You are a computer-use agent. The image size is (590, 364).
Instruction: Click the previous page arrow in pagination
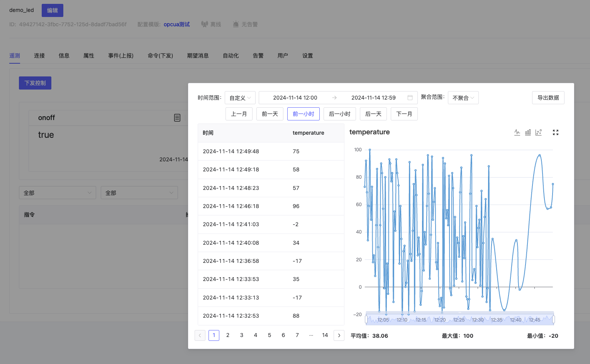pyautogui.click(x=200, y=335)
